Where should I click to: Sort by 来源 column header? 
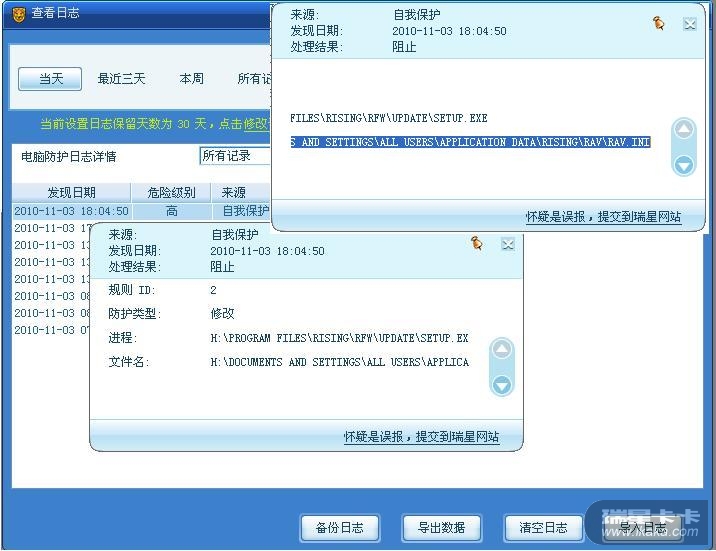241,193
